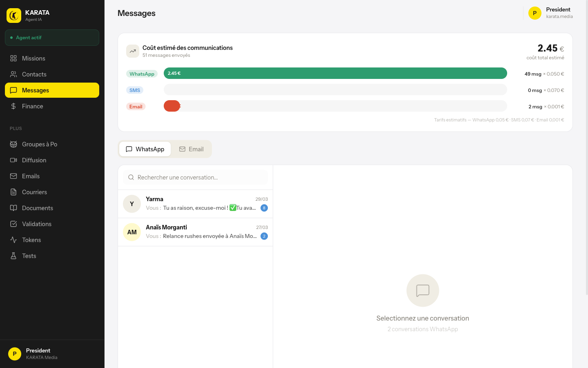This screenshot has height=368, width=588.
Task: Click the 'Tarifs estimatifs' footnote
Action: click(499, 120)
